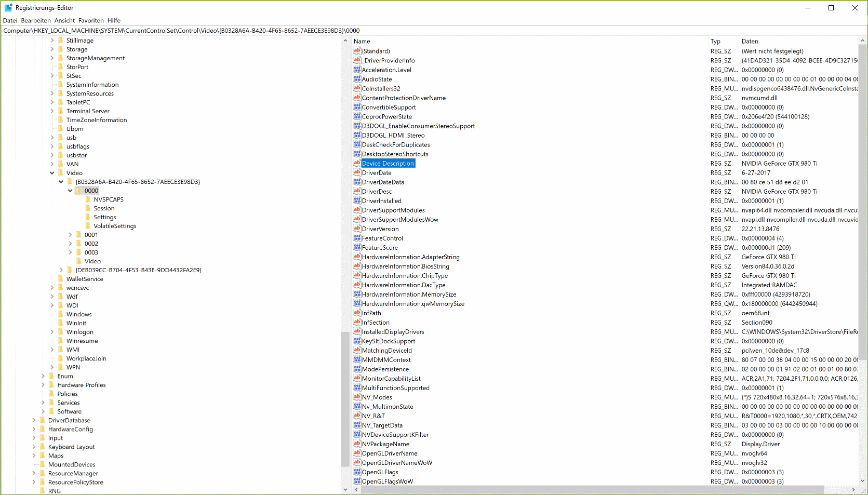The width and height of the screenshot is (868, 495).
Task: Collapse the 0000 subkey node
Action: [x=70, y=191]
